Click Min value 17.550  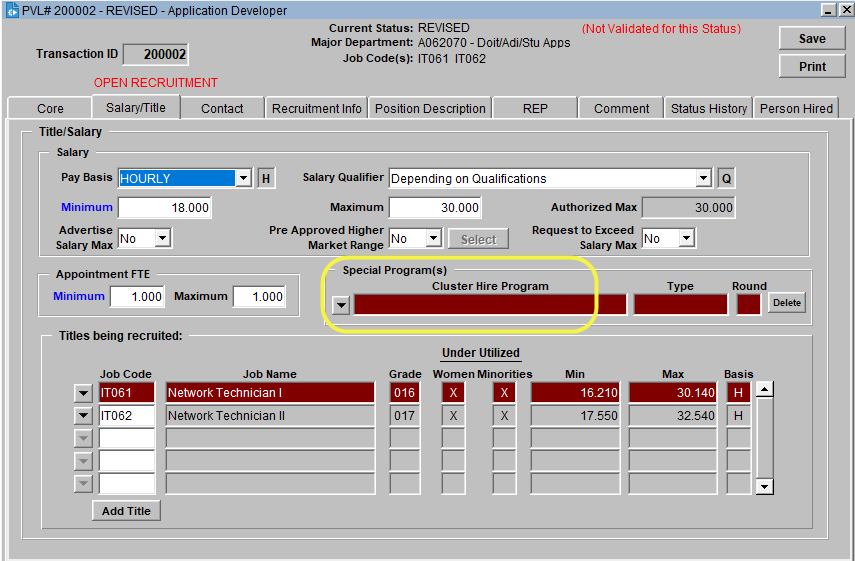click(x=575, y=415)
